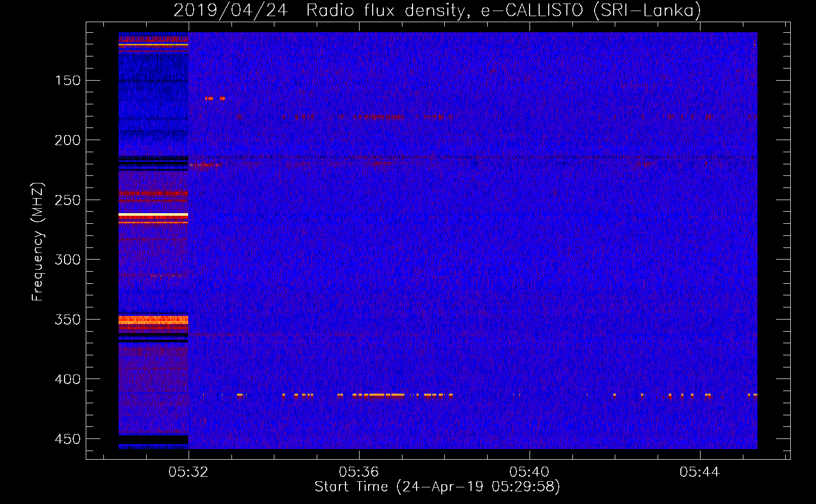Click the plot title 'Radio flux density, e-CALLISTO (SRI-Lanka)'

tap(503, 10)
